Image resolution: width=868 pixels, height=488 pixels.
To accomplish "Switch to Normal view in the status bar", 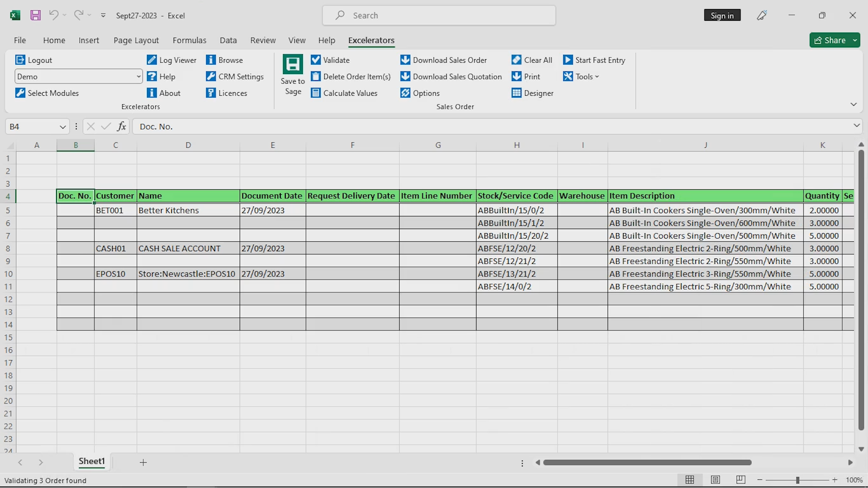I will coord(690,480).
